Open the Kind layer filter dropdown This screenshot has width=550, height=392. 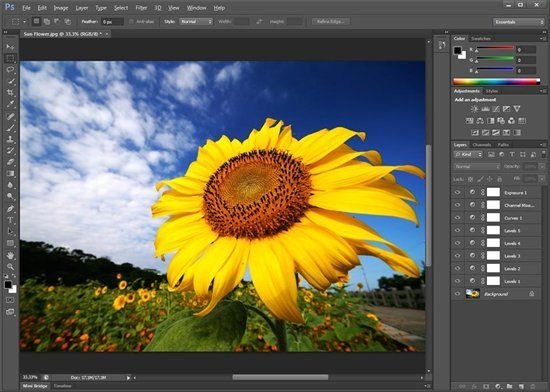click(468, 154)
